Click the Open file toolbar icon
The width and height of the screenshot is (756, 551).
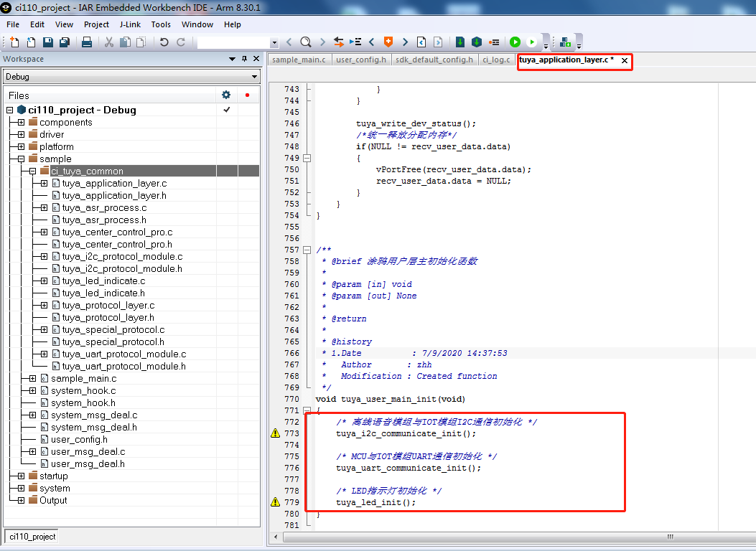pyautogui.click(x=32, y=42)
